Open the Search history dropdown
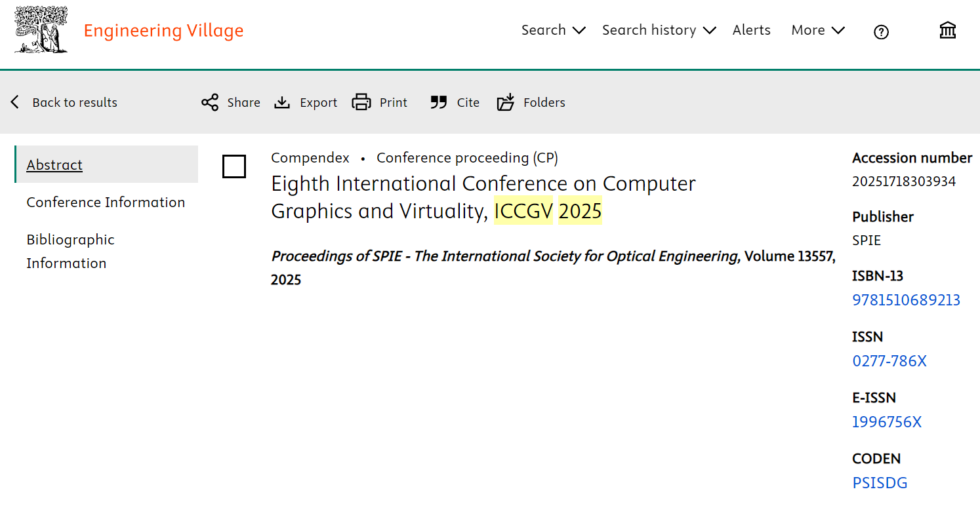 [659, 30]
